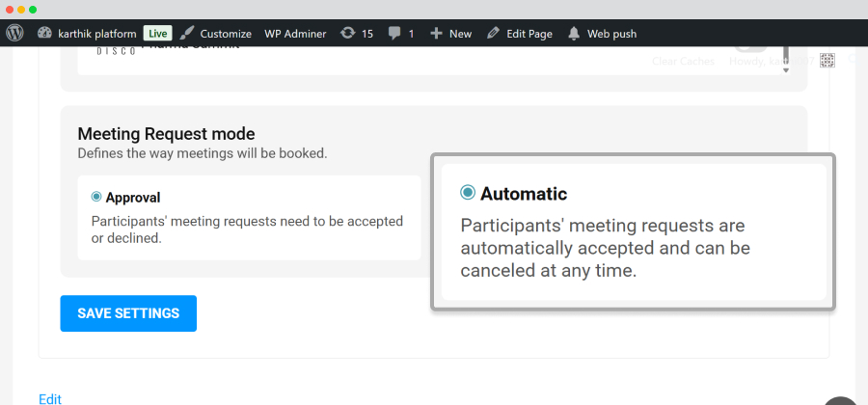This screenshot has width=868, height=405.
Task: Click the user avatar pattern icon
Action: (827, 61)
